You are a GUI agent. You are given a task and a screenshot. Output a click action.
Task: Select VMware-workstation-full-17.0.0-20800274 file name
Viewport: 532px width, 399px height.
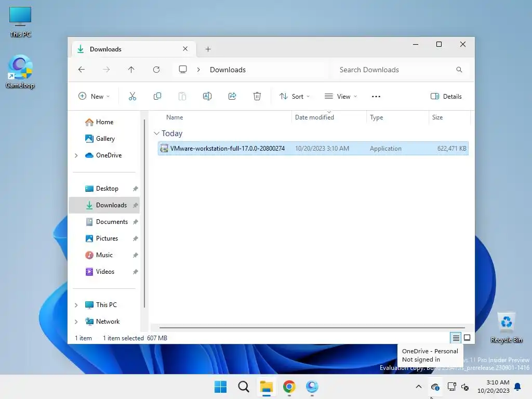(228, 148)
